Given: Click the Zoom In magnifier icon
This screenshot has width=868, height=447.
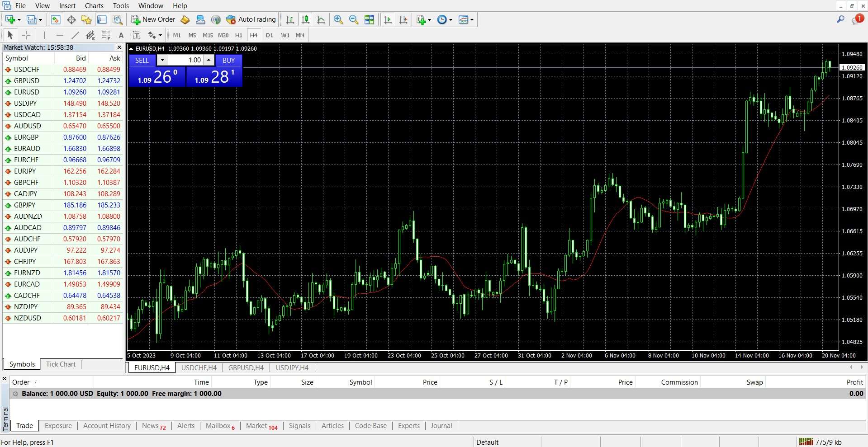Looking at the screenshot, I should [x=338, y=19].
